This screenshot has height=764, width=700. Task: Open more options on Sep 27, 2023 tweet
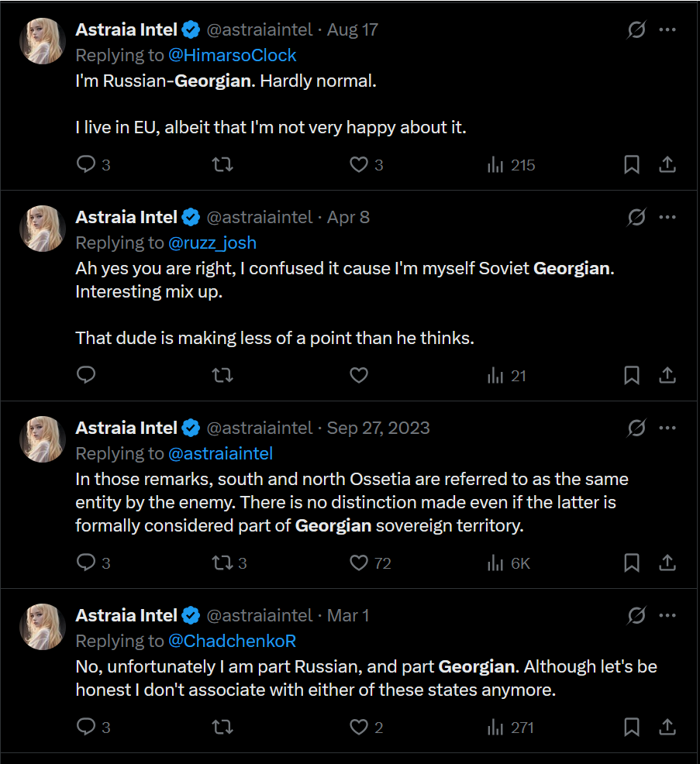point(667,428)
